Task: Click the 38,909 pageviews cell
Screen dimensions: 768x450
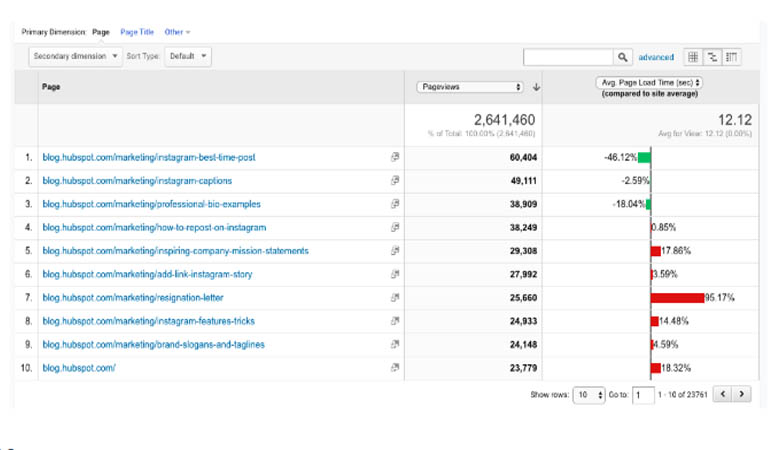Action: tap(523, 204)
